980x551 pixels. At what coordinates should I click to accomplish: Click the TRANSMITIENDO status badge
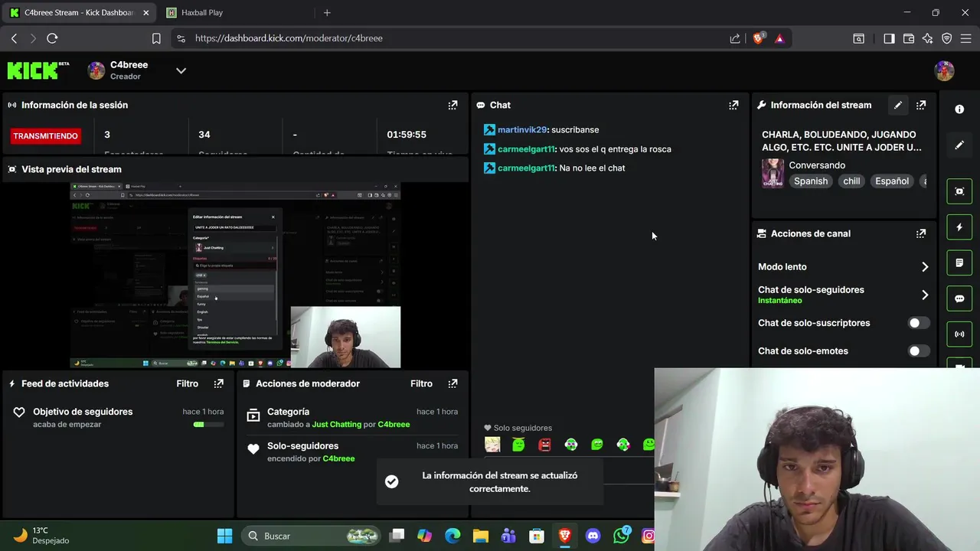[45, 136]
